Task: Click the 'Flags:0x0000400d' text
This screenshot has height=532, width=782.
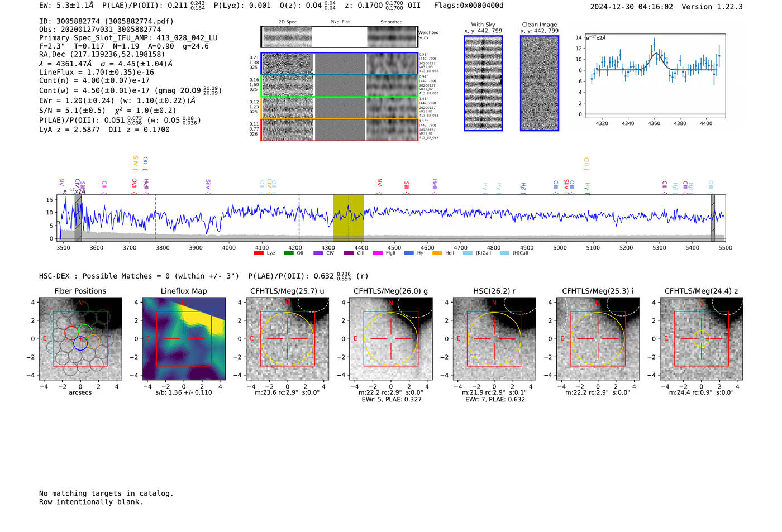Action: click(469, 6)
